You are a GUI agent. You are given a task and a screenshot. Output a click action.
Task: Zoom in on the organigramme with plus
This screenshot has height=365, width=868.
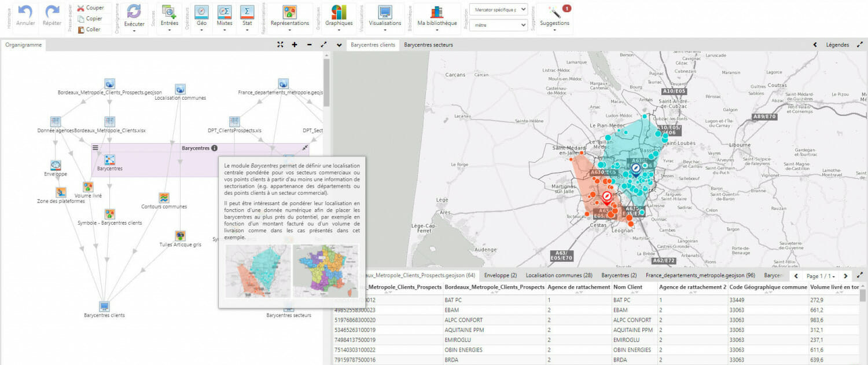[295, 45]
